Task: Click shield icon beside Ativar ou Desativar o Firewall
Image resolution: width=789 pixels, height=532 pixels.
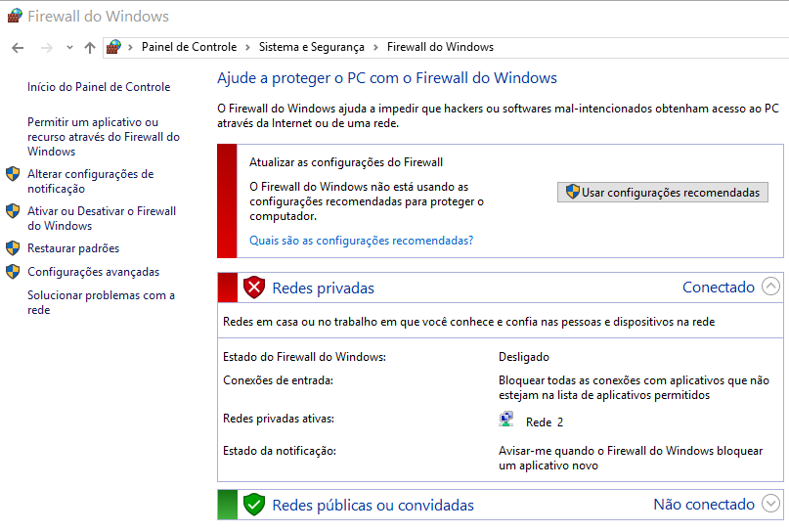Action: [x=13, y=211]
